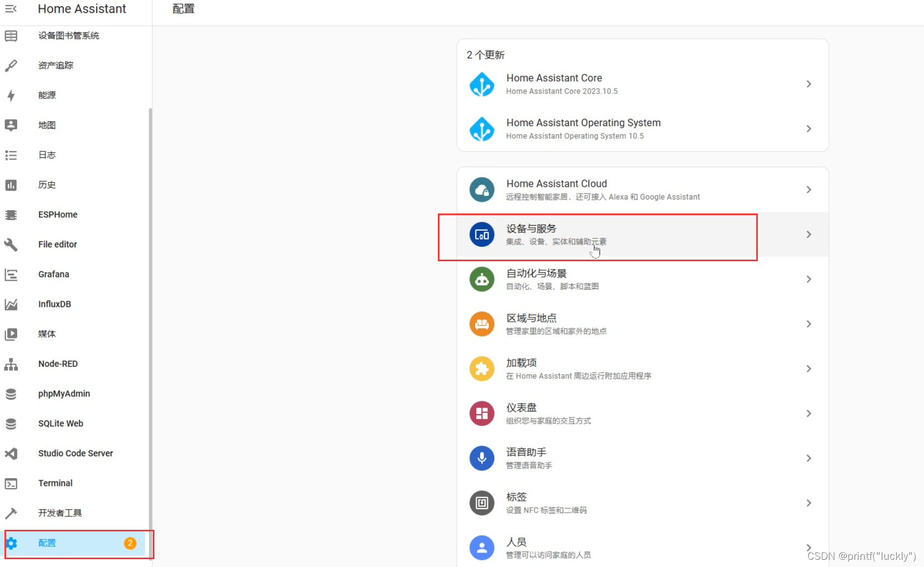Image resolution: width=924 pixels, height=567 pixels.
Task: Open the 自动化与场景 settings entry
Action: coord(643,279)
